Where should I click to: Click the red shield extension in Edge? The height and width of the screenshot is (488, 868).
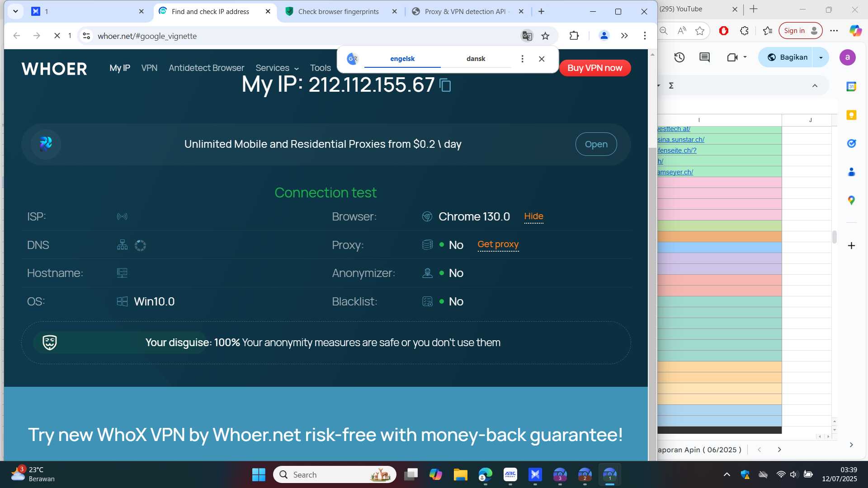724,31
